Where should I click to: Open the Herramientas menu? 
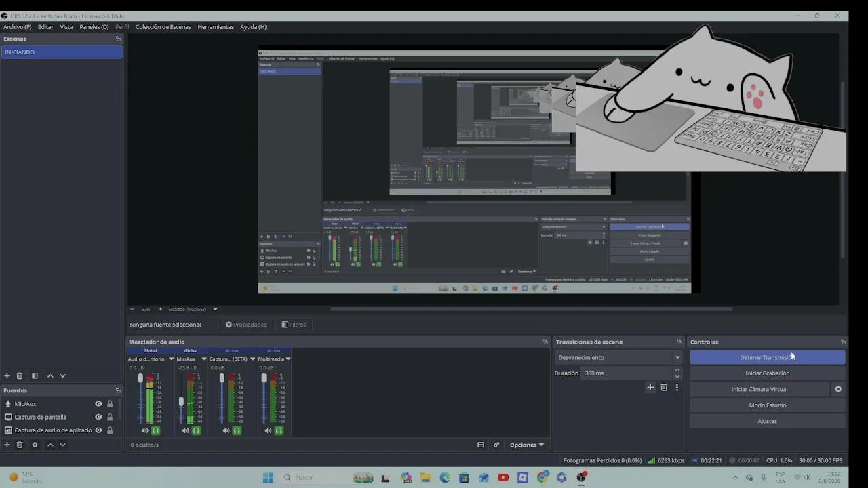[216, 27]
